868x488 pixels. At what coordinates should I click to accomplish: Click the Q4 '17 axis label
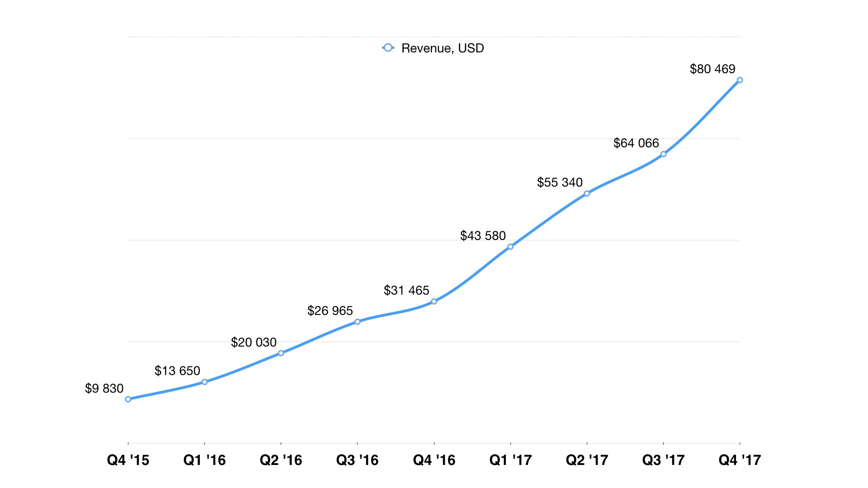point(740,460)
